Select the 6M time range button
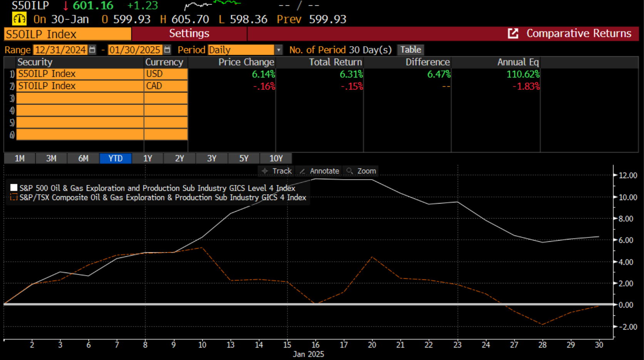 83,158
